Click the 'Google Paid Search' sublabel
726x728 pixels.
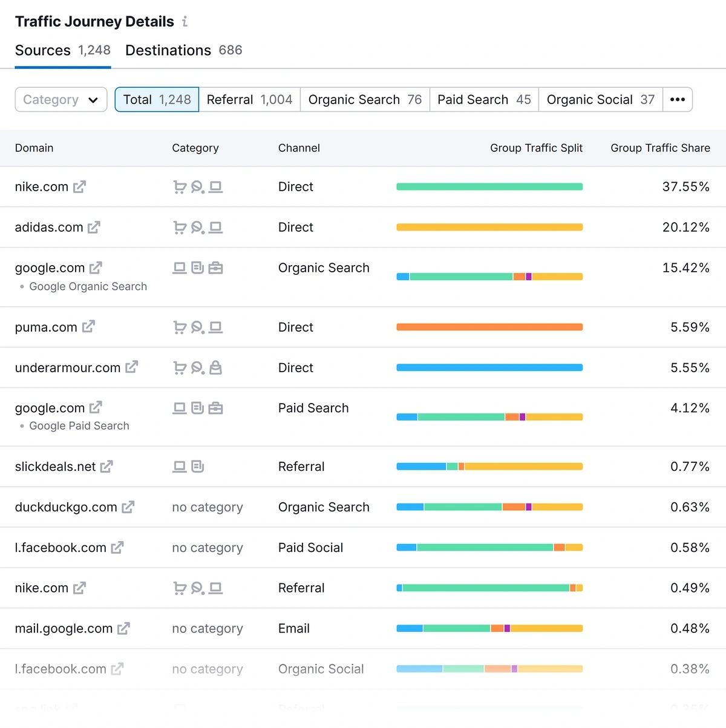[79, 426]
